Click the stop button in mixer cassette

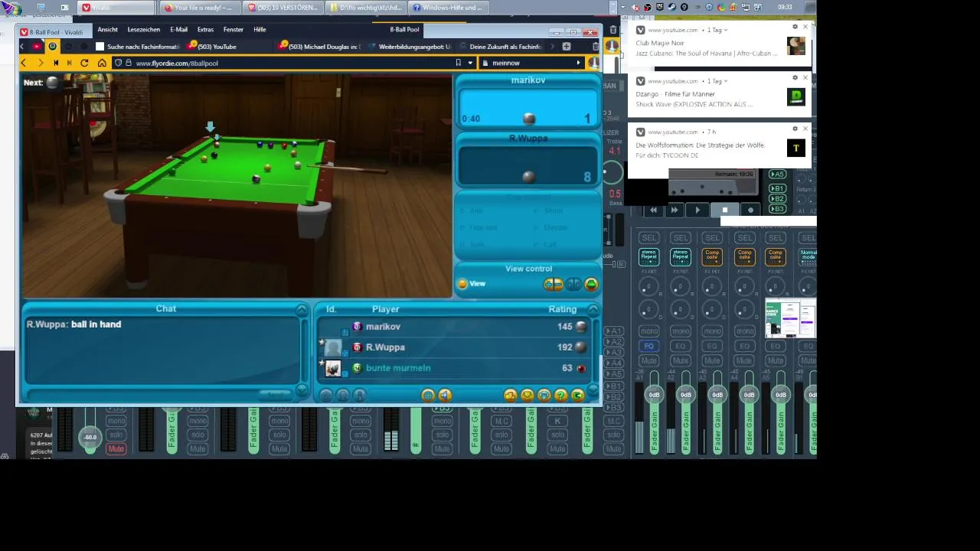[725, 210]
